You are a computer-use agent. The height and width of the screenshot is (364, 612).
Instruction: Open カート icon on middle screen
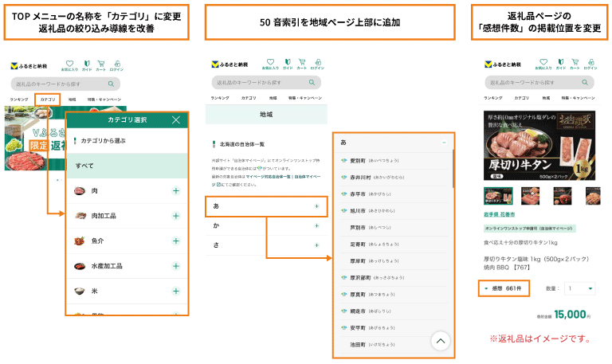click(x=302, y=64)
